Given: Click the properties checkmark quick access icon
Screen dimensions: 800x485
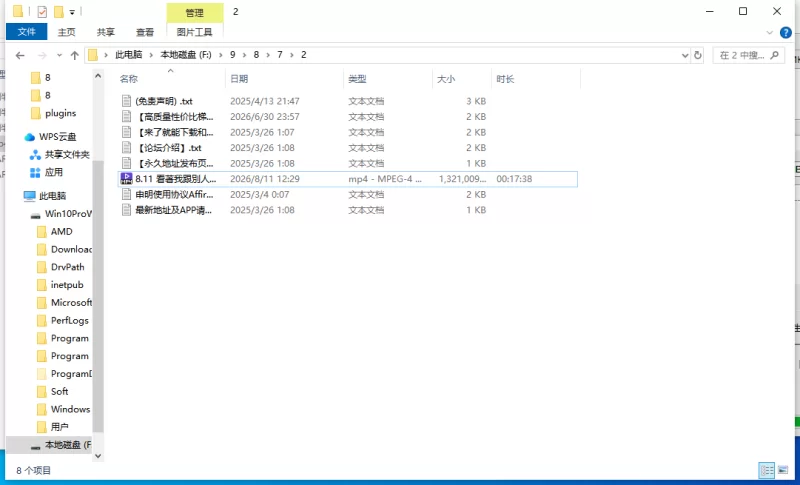Looking at the screenshot, I should click(x=42, y=11).
